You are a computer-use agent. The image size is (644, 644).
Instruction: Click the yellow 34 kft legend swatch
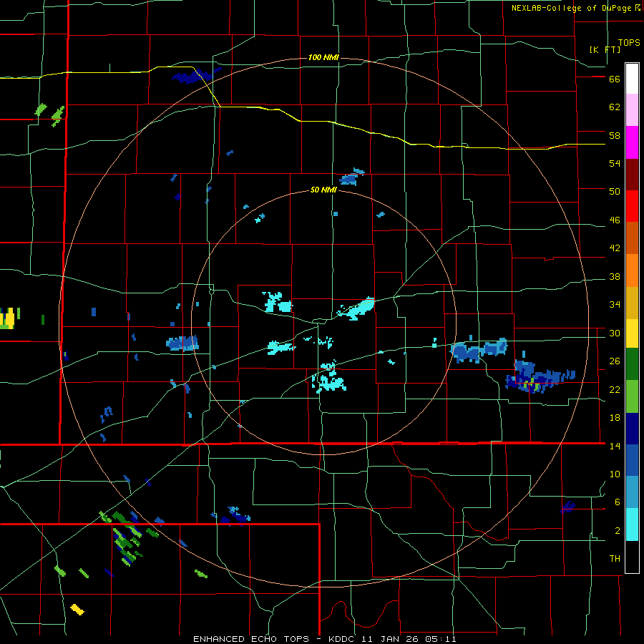pyautogui.click(x=632, y=333)
